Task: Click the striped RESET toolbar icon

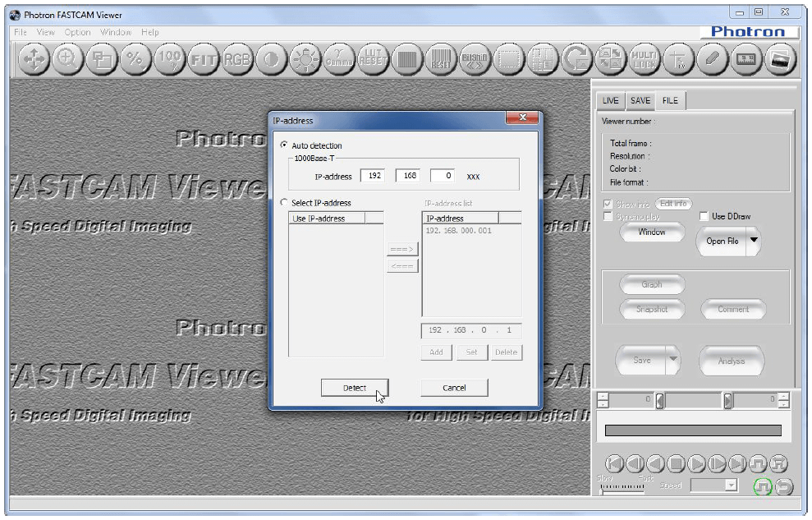Action: click(x=441, y=60)
